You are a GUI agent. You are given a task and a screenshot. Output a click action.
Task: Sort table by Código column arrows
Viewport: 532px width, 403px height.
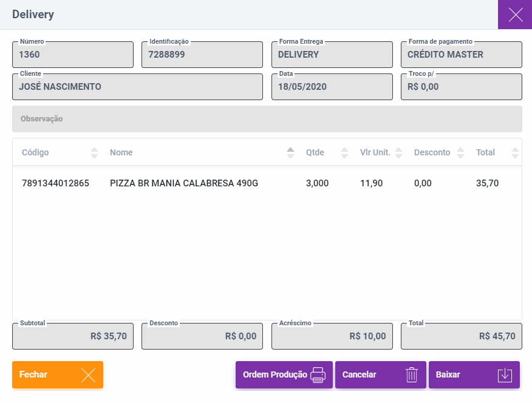(94, 152)
